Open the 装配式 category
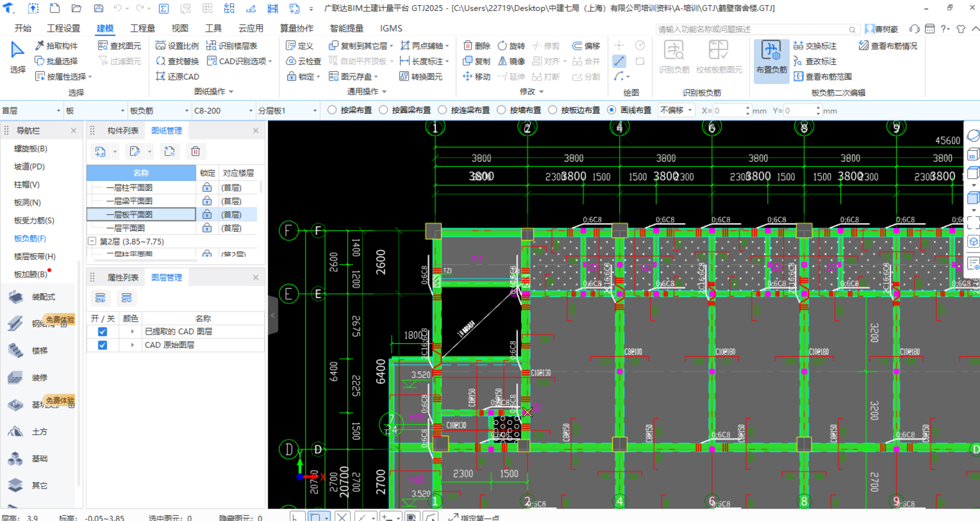The height and width of the screenshot is (521, 980). [32, 297]
